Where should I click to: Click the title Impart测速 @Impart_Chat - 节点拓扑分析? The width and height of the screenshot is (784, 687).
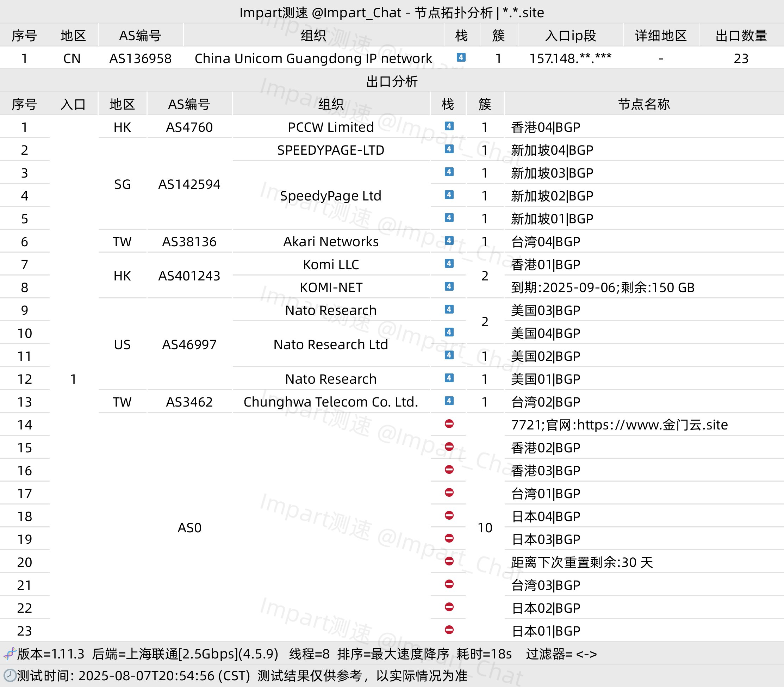(366, 13)
